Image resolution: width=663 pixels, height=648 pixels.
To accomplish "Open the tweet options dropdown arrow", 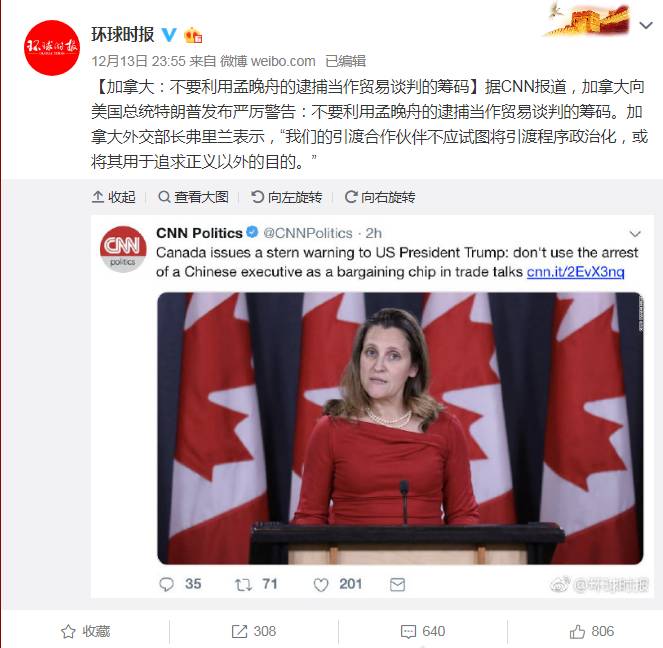I will coord(635,233).
